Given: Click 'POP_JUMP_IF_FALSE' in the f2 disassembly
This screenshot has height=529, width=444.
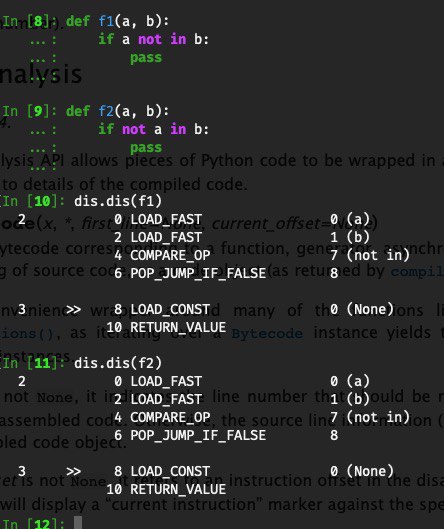Looking at the screenshot, I should (198, 435).
